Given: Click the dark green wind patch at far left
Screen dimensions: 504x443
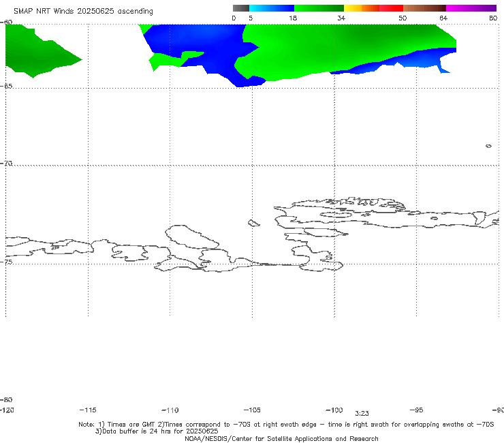Looking at the screenshot, I should (x=35, y=53).
